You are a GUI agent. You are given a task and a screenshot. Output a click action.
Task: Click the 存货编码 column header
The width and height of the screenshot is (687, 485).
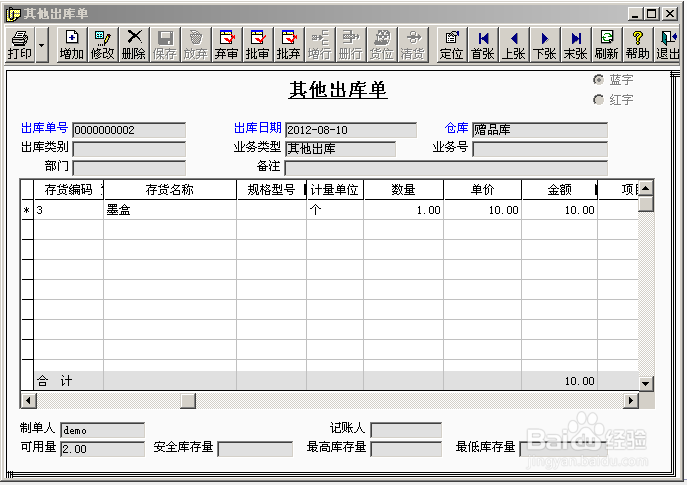(x=69, y=190)
